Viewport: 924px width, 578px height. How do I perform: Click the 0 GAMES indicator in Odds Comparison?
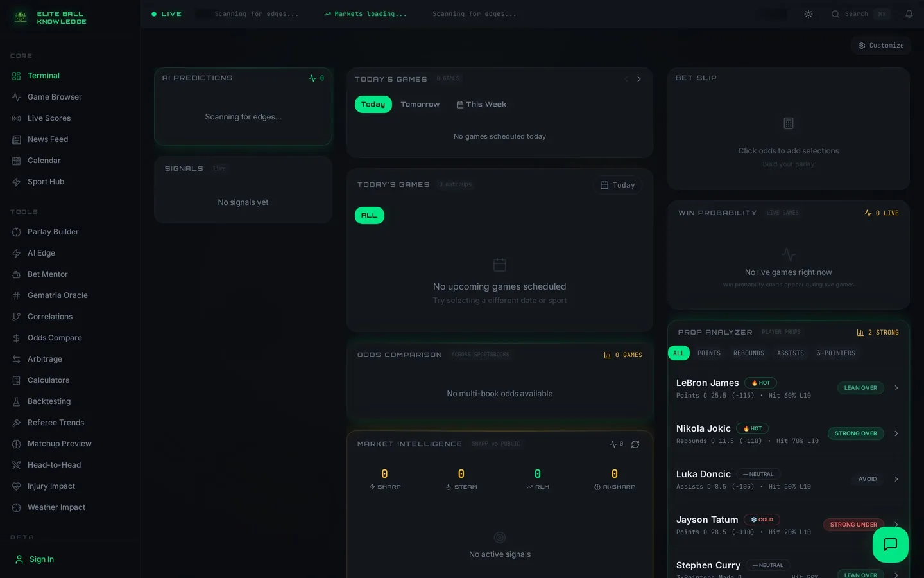[x=623, y=355]
